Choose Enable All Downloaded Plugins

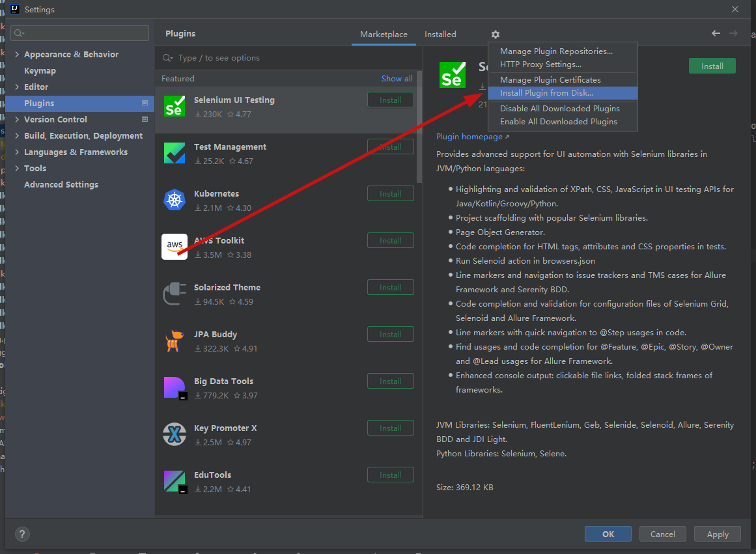(x=563, y=122)
